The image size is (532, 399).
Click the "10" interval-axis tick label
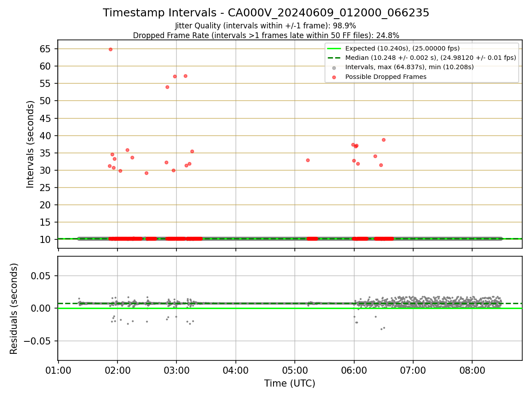pyautogui.click(x=47, y=239)
